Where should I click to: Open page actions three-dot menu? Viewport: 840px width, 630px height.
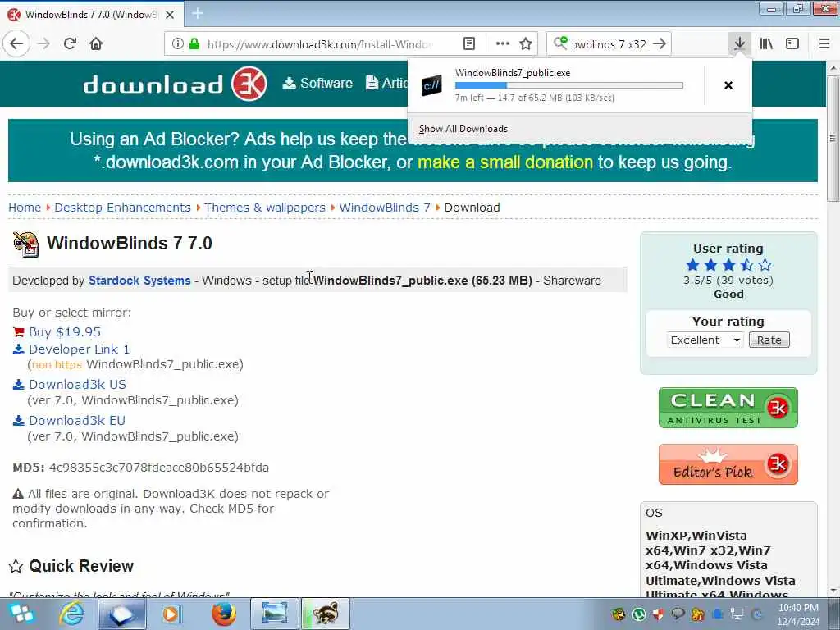click(x=503, y=44)
